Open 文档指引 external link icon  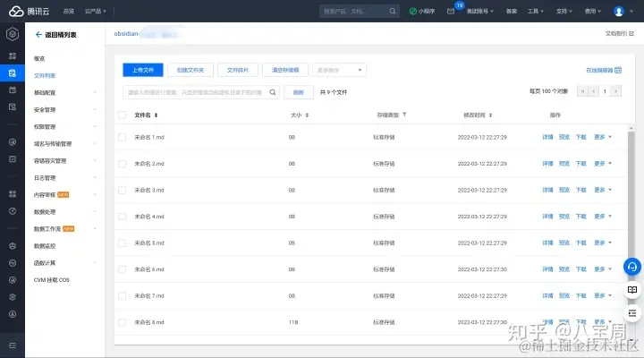(631, 34)
